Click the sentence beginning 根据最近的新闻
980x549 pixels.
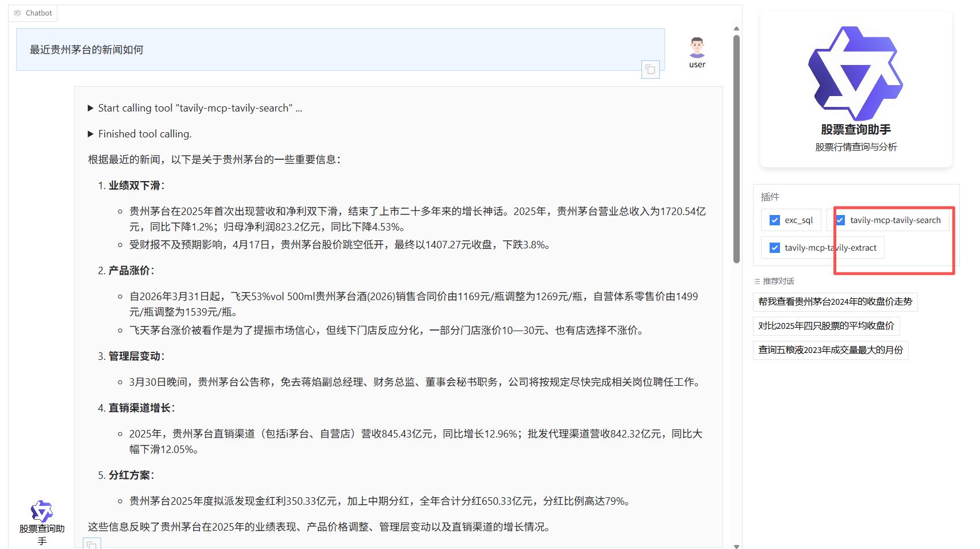pos(214,160)
